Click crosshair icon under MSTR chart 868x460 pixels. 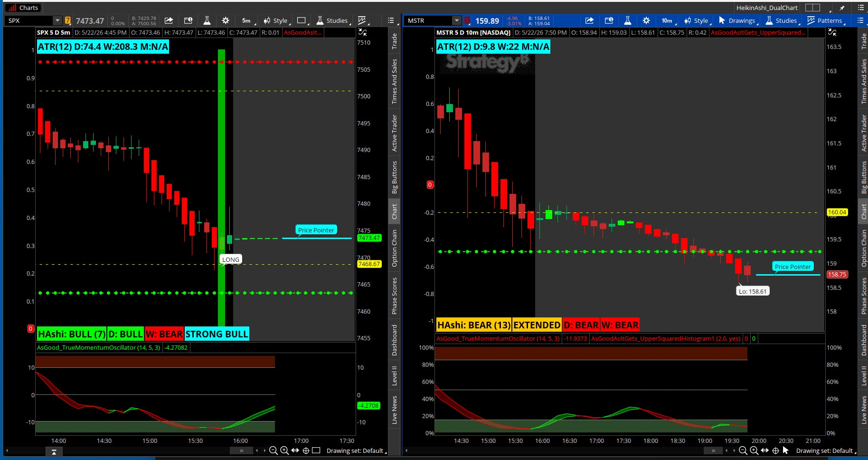[775, 450]
